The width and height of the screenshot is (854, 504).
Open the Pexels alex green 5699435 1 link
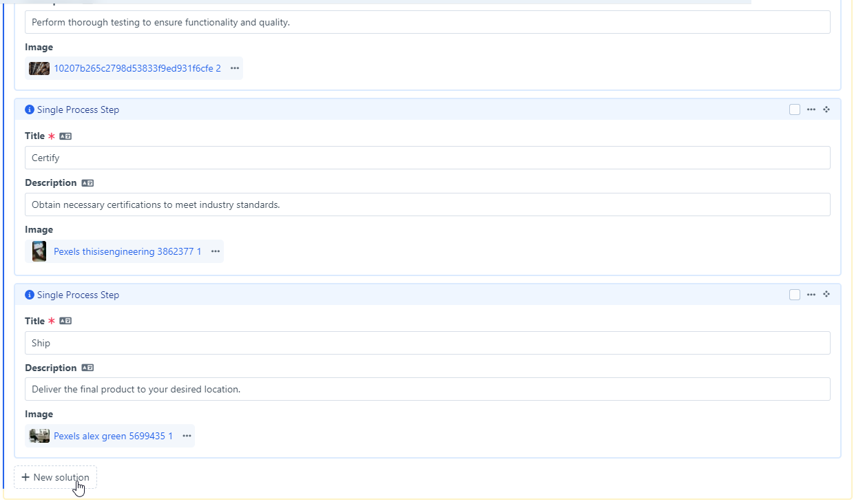point(113,436)
